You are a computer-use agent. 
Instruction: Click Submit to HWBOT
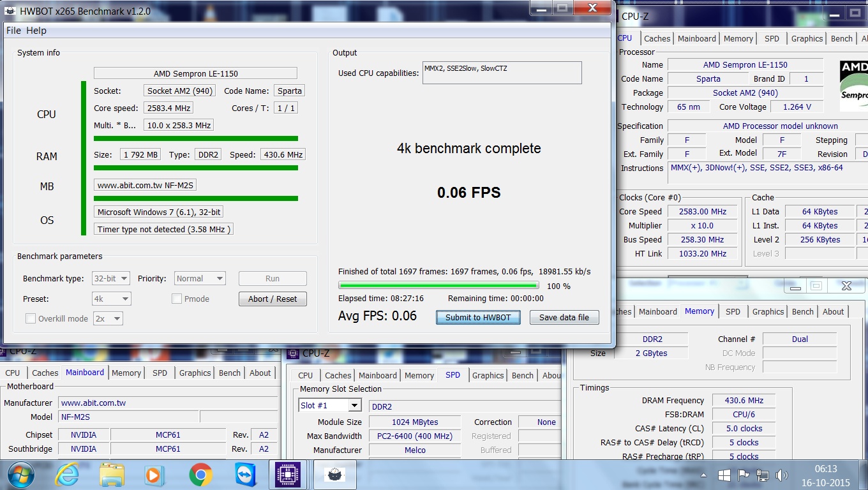click(x=478, y=317)
